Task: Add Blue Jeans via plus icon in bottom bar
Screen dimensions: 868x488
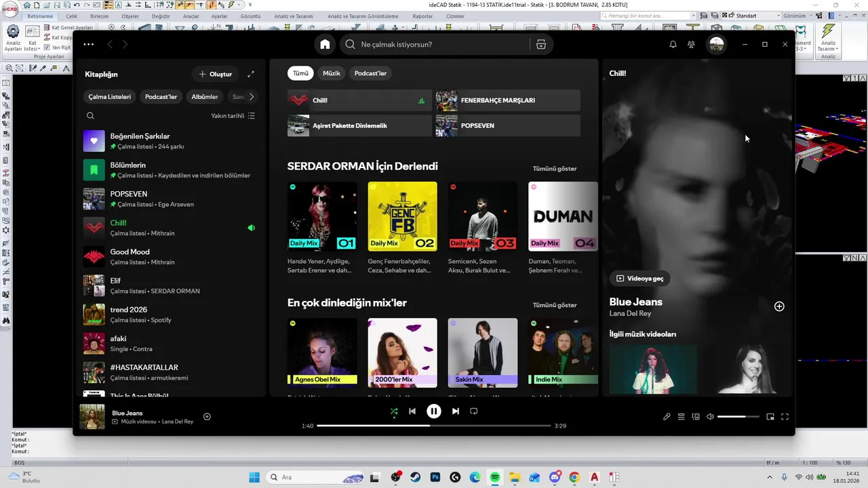Action: coord(208,417)
